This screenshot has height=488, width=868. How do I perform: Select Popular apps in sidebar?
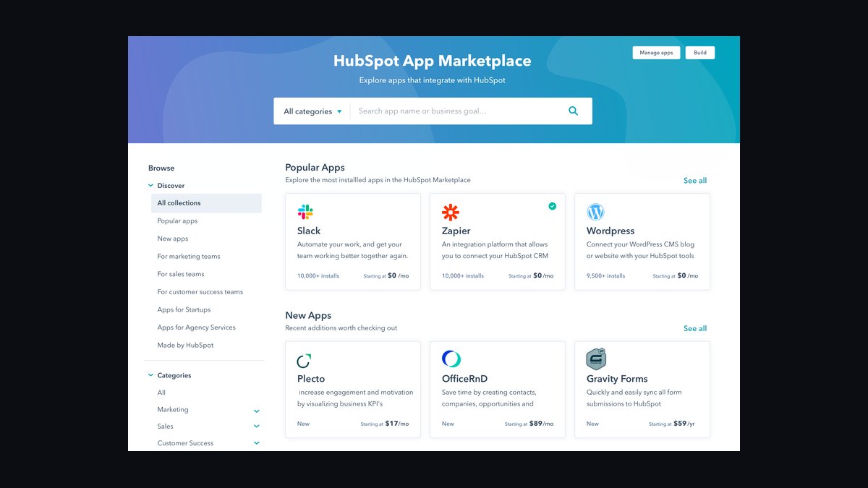[177, 221]
